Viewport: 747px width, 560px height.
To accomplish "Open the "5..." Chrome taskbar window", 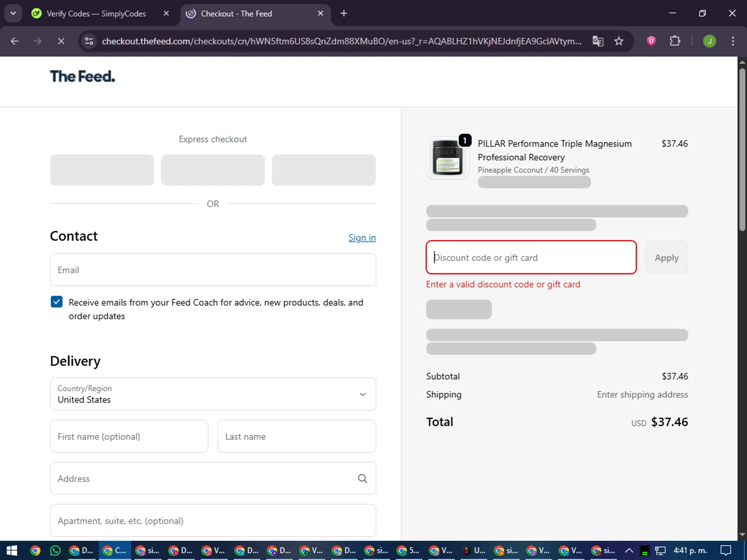I will coord(408,551).
